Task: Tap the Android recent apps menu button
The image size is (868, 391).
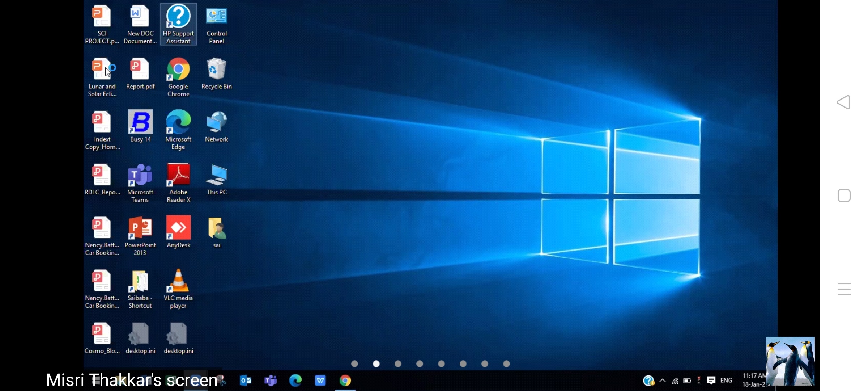Action: coord(844,289)
